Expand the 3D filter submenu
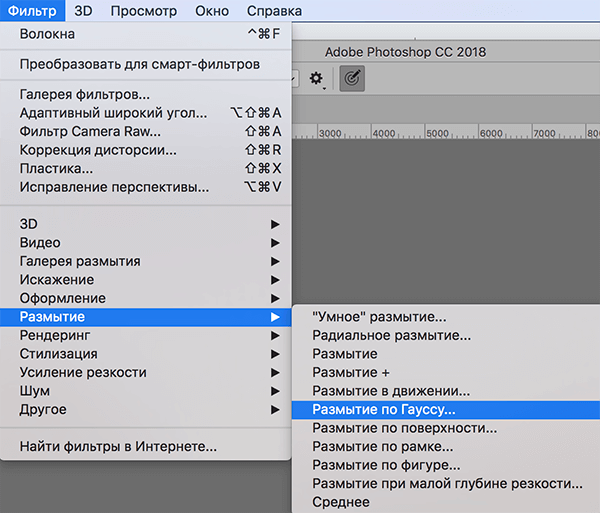Image resolution: width=600 pixels, height=513 pixels. tap(146, 224)
